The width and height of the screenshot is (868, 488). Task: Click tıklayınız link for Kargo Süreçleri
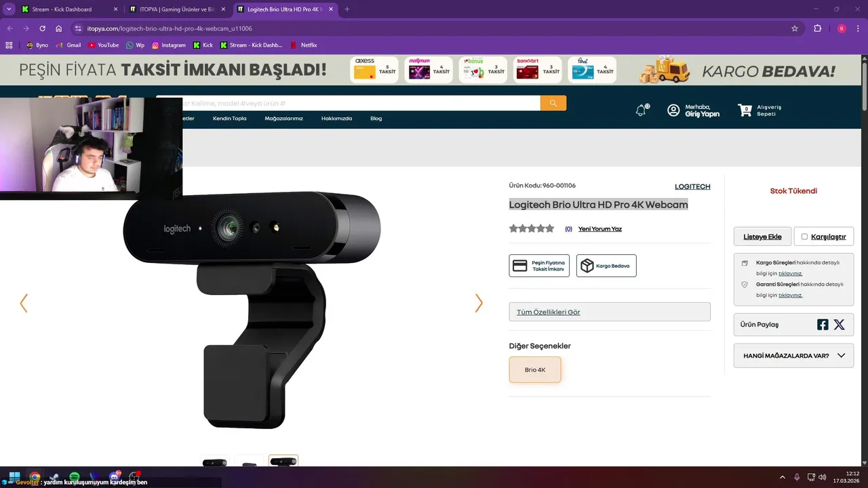pos(790,274)
